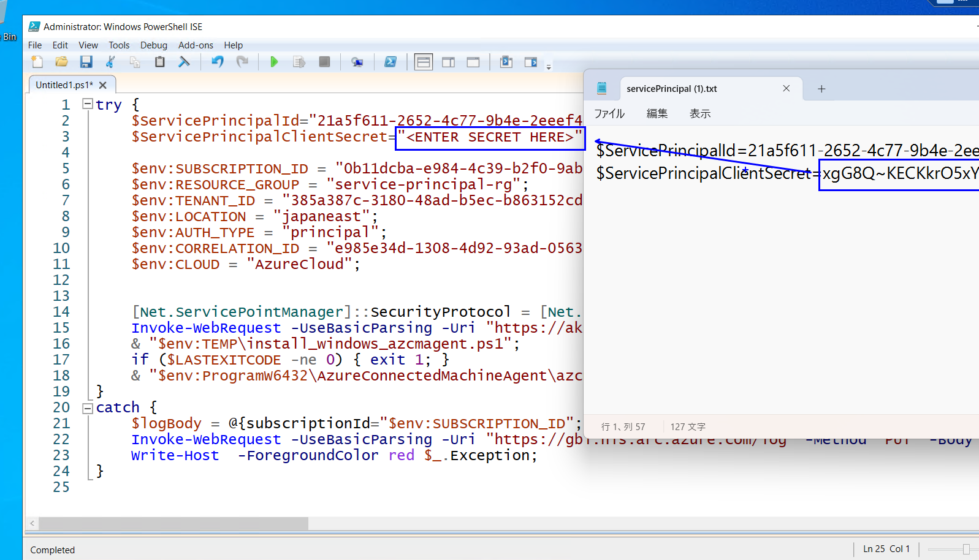Launch PowerShell console icon in toolbar
Screen dimensions: 979x560
coord(390,62)
